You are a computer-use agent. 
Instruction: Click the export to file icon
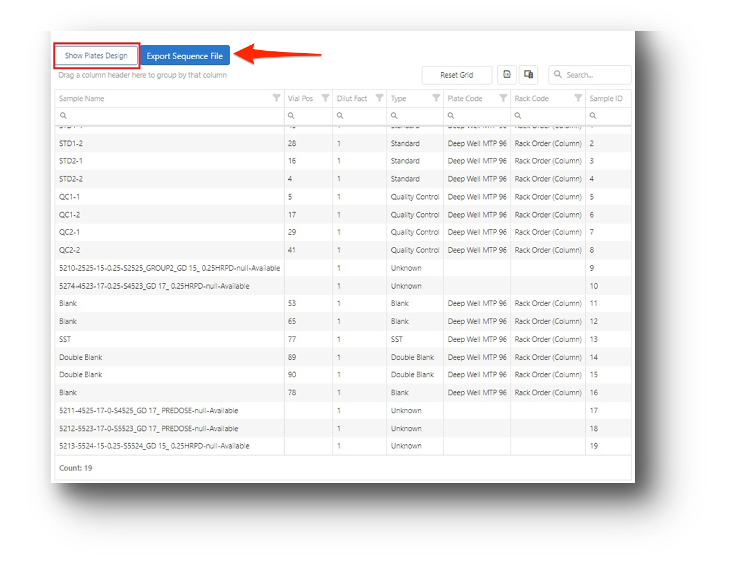tap(507, 75)
